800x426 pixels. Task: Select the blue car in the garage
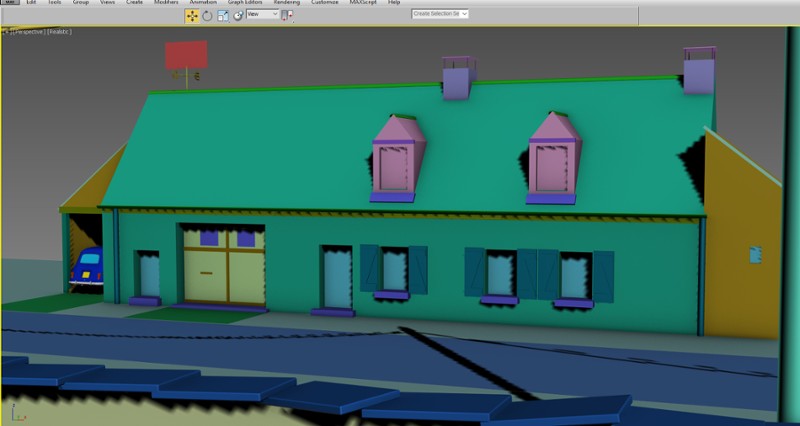coord(87,268)
